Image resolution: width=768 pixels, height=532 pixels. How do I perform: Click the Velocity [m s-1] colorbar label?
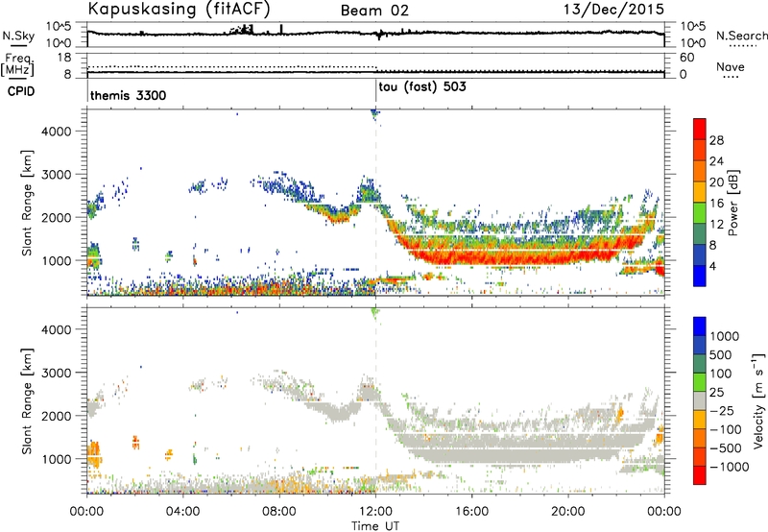tap(758, 400)
